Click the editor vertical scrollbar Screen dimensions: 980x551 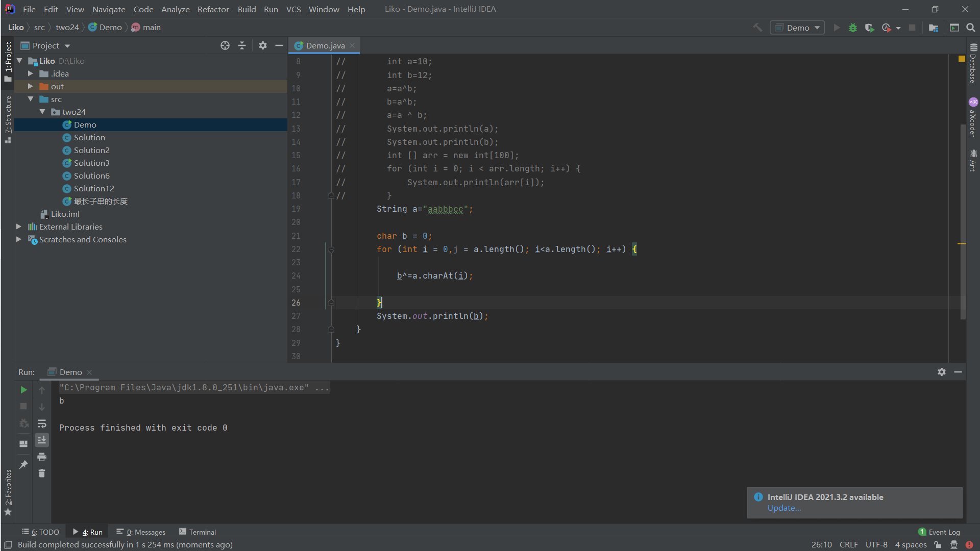(963, 219)
